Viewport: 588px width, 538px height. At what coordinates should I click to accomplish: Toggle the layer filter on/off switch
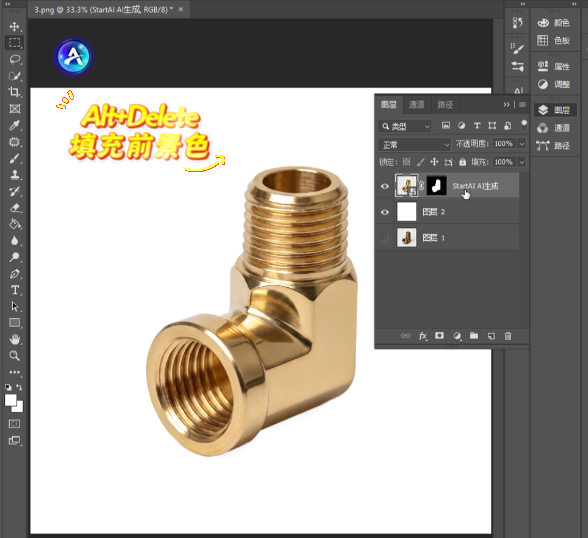click(524, 124)
